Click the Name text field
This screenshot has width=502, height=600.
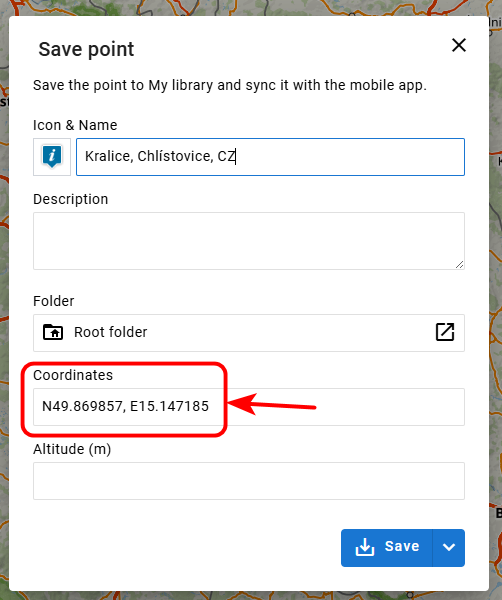(x=271, y=157)
